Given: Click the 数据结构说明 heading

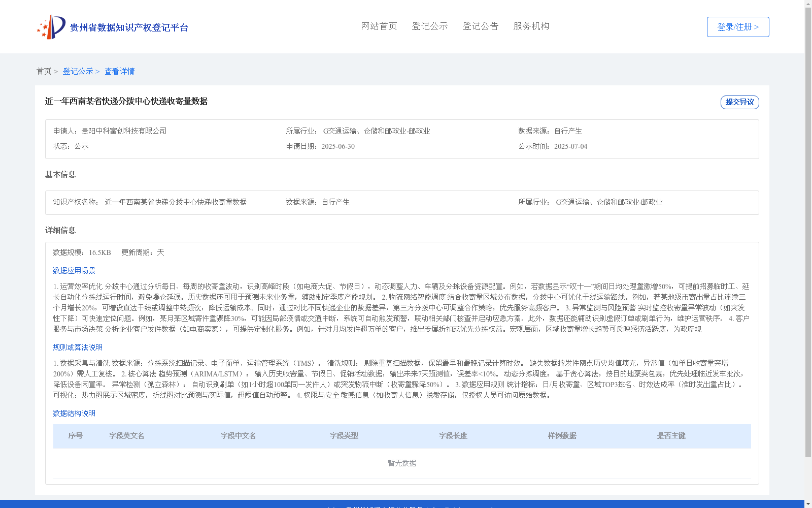Looking at the screenshot, I should click(74, 414).
